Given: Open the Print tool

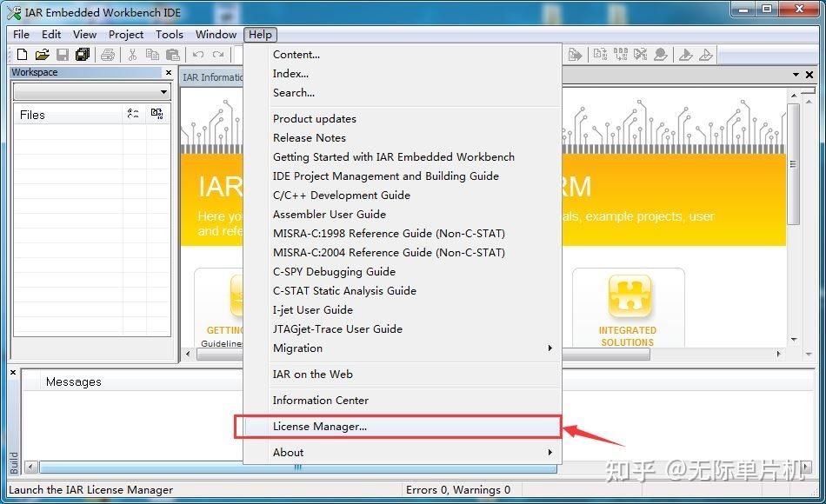Looking at the screenshot, I should 108,54.
